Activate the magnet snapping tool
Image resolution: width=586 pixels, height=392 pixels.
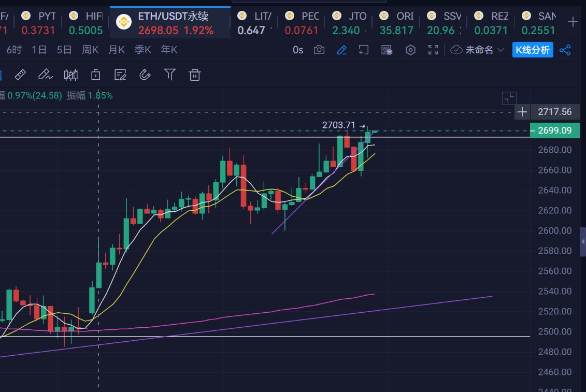(x=145, y=75)
